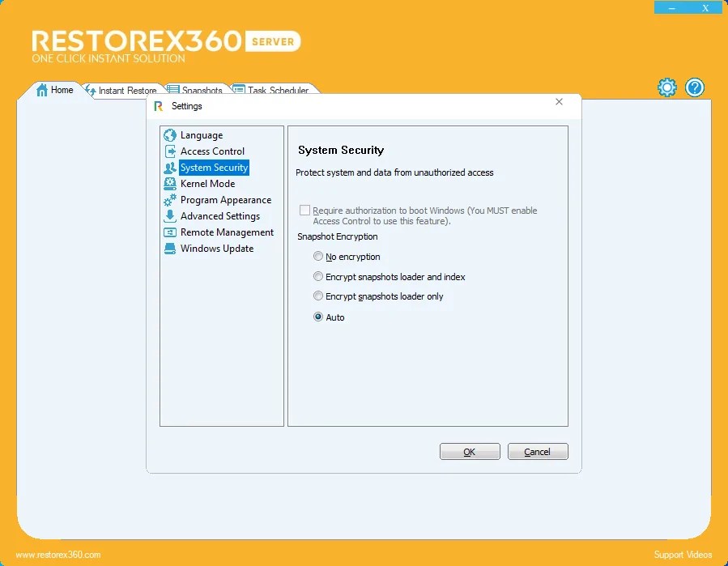Click the System Security users icon
The height and width of the screenshot is (566, 728).
point(170,168)
